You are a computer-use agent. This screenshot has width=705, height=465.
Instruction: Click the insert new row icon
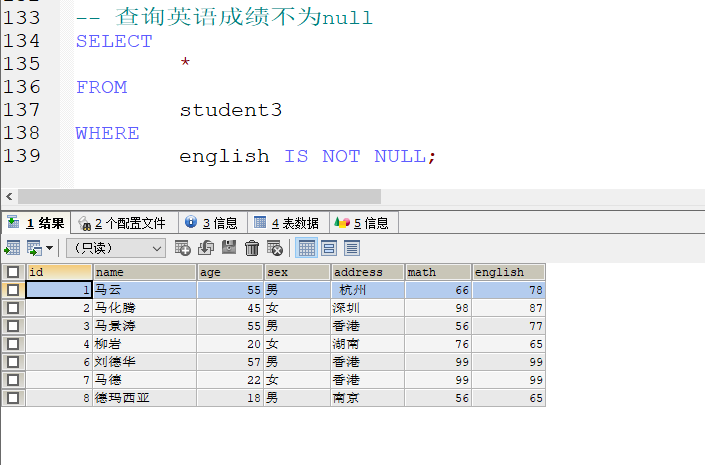[x=183, y=248]
